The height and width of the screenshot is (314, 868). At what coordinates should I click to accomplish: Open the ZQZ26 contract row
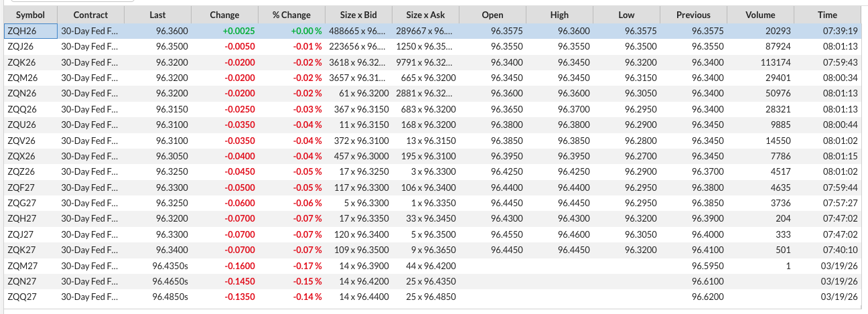pyautogui.click(x=21, y=171)
